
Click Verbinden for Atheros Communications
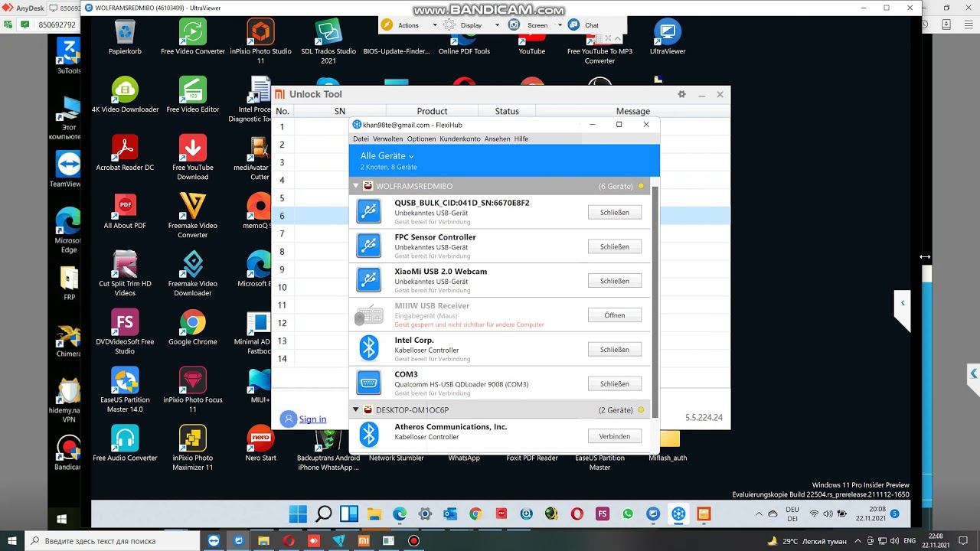(615, 436)
